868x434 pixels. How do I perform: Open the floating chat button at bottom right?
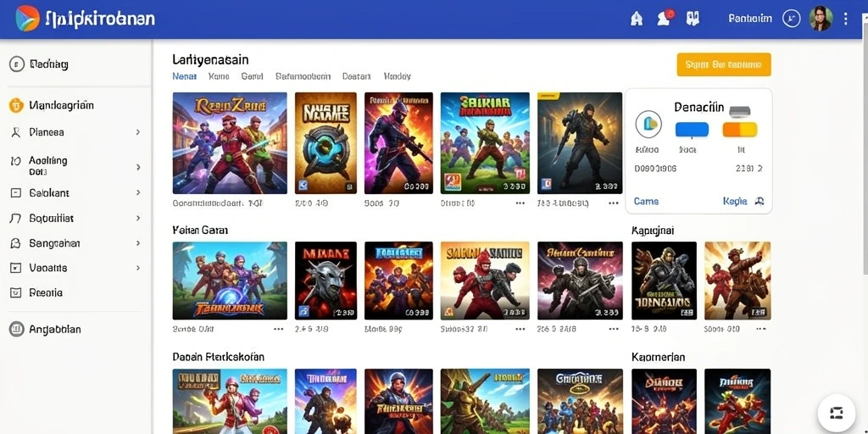(836, 413)
